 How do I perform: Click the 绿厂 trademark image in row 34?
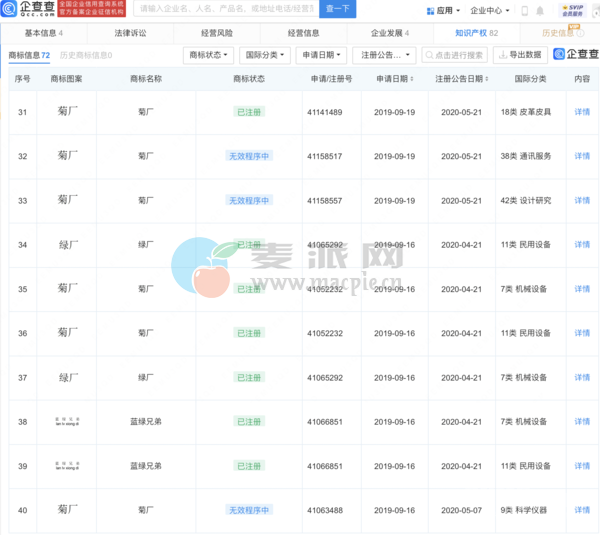[x=68, y=244]
